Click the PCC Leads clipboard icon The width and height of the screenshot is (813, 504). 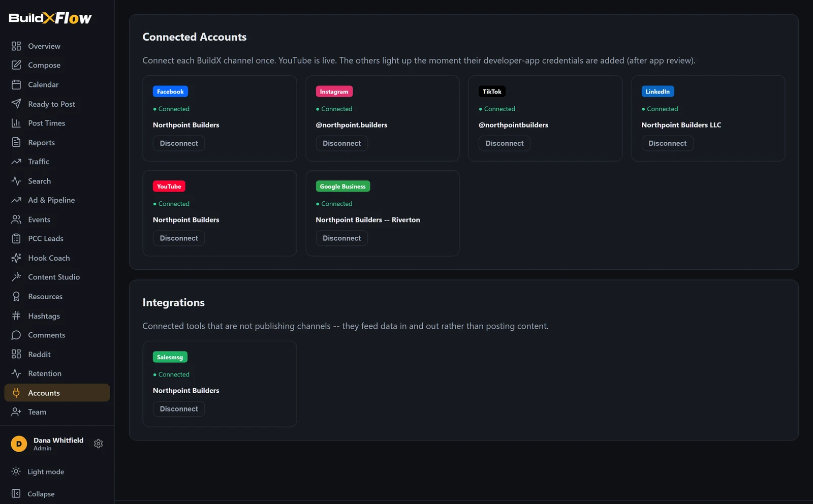(x=16, y=238)
